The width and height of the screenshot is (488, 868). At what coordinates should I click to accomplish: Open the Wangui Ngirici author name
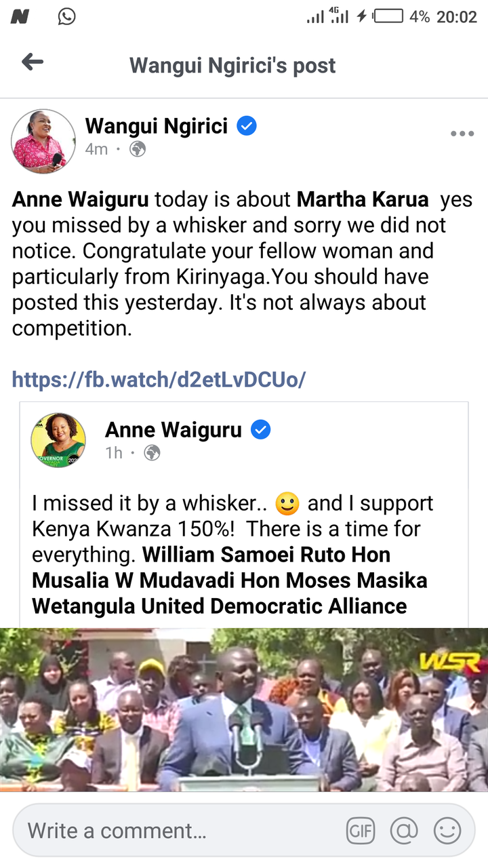pyautogui.click(x=157, y=126)
